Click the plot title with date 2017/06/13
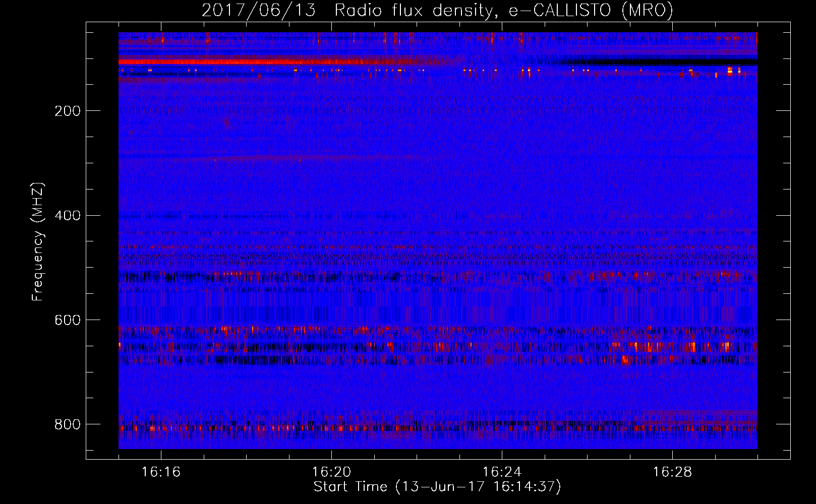The width and height of the screenshot is (816, 504). 437,10
